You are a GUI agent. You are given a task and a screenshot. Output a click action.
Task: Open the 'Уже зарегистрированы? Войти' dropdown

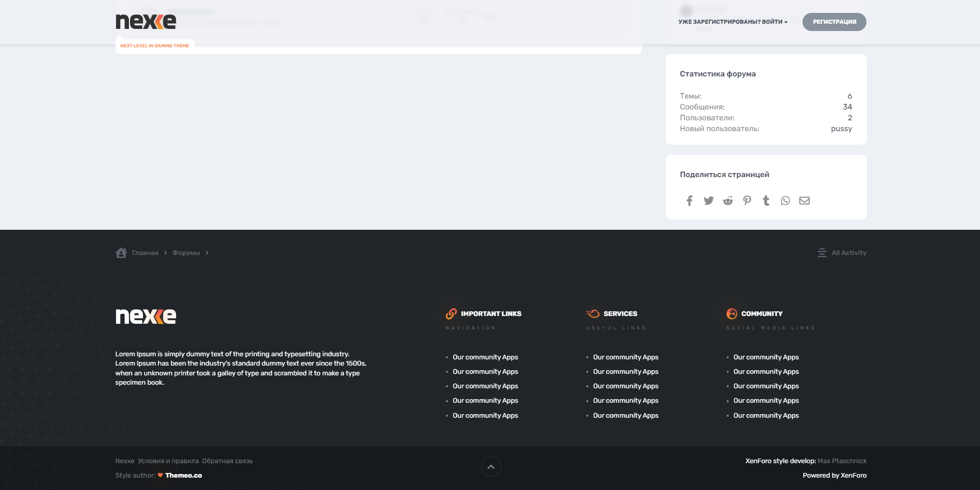click(x=733, y=22)
